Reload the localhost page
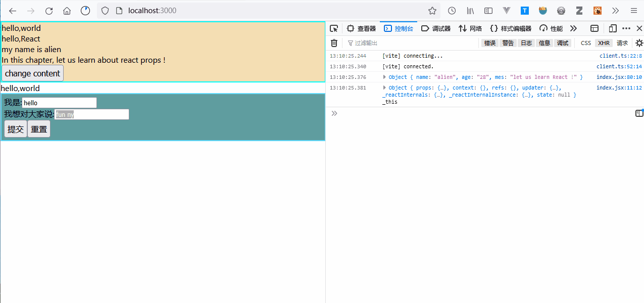The width and height of the screenshot is (644, 303). click(x=49, y=11)
